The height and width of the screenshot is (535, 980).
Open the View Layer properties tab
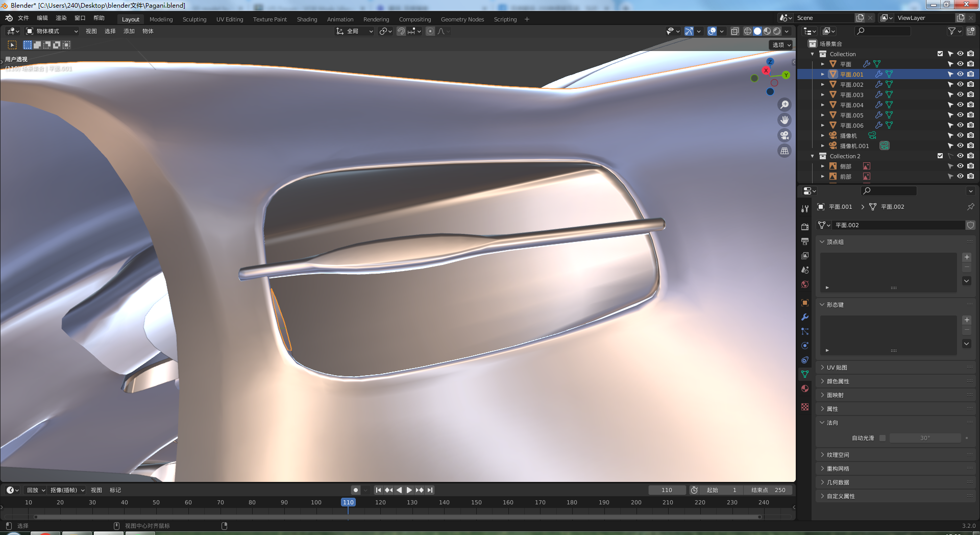pyautogui.click(x=805, y=255)
